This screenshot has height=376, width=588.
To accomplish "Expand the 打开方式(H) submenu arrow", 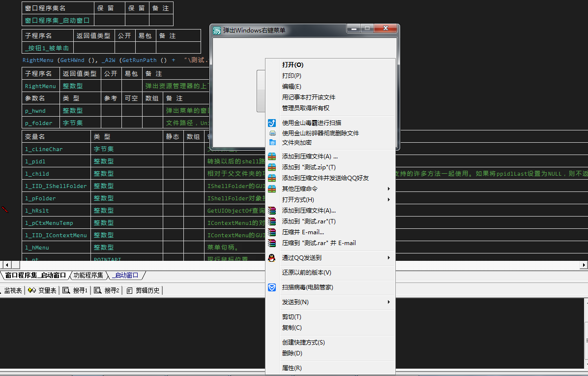I will click(389, 200).
